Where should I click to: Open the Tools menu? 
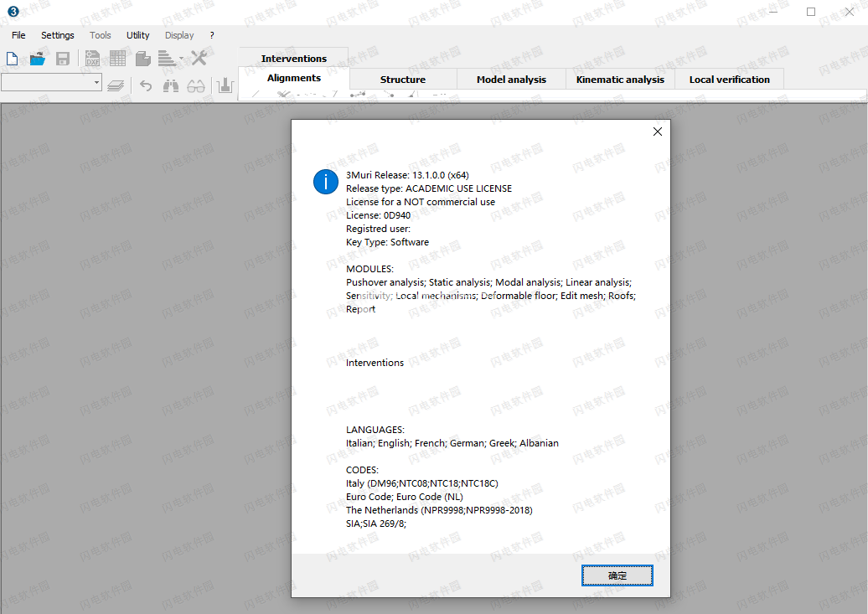[101, 35]
